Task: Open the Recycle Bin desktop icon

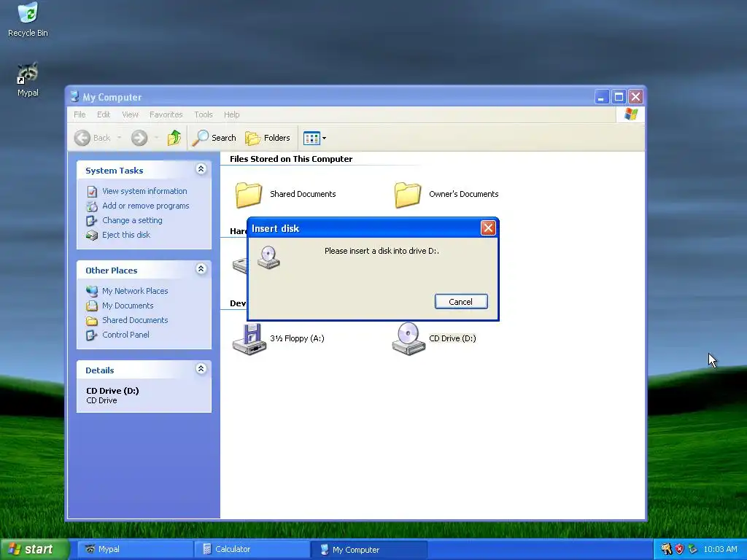Action: (x=28, y=20)
